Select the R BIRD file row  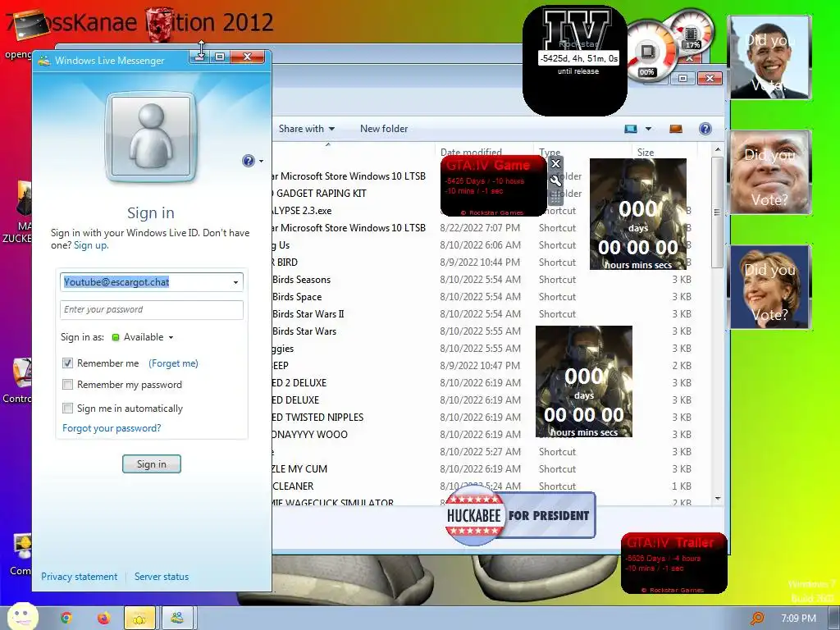click(x=485, y=262)
